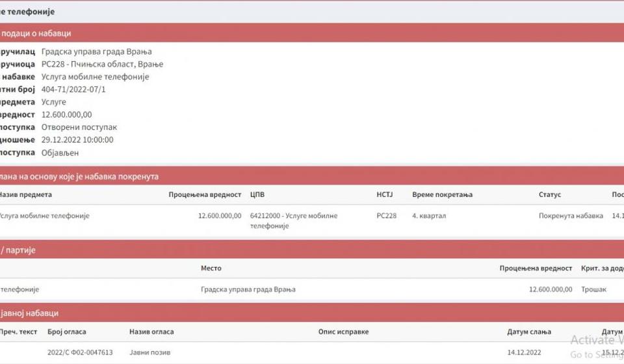Click the 'Опис исправке' column header
624x364 pixels.
pos(343,331)
